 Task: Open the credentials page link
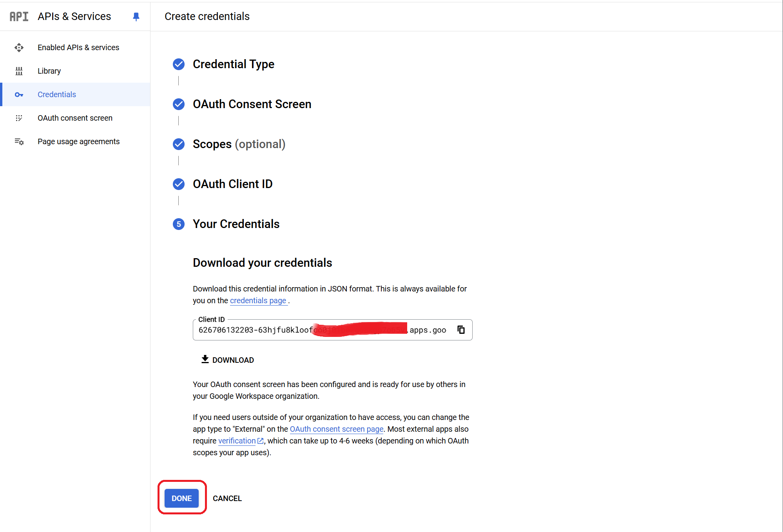click(x=258, y=300)
